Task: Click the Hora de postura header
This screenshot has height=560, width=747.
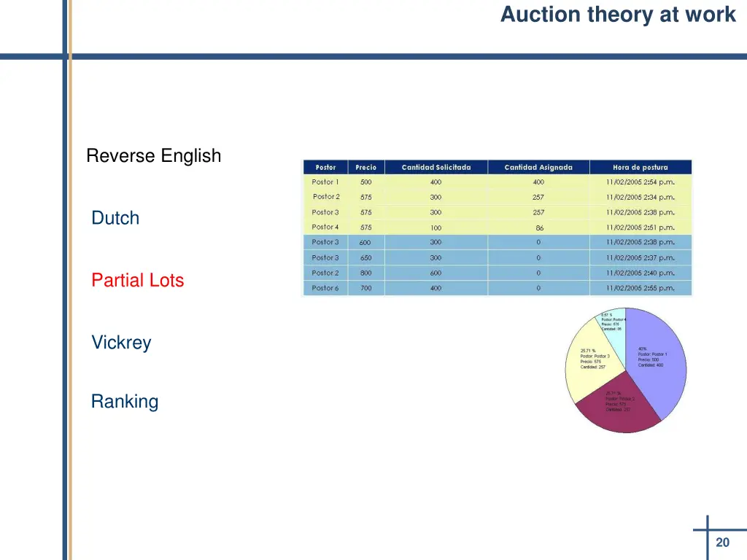Action: tap(640, 168)
